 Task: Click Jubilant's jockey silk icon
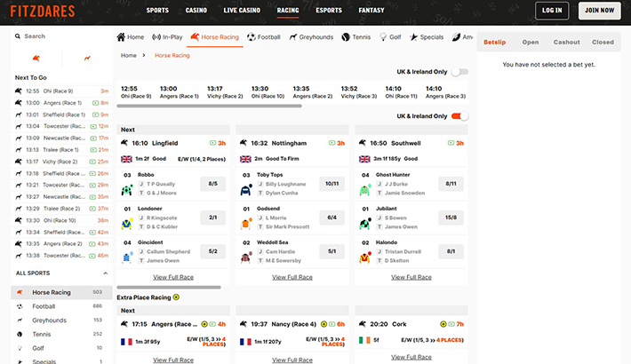(x=365, y=224)
